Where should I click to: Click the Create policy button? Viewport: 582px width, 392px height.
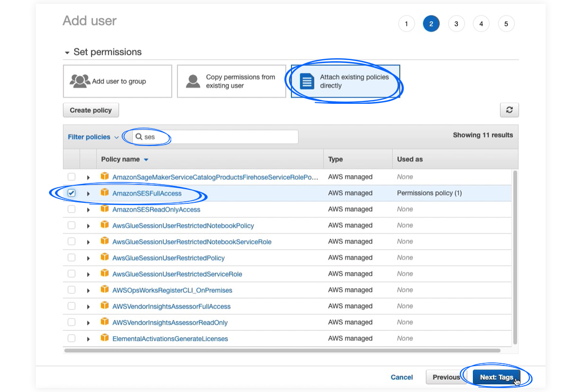click(x=91, y=110)
